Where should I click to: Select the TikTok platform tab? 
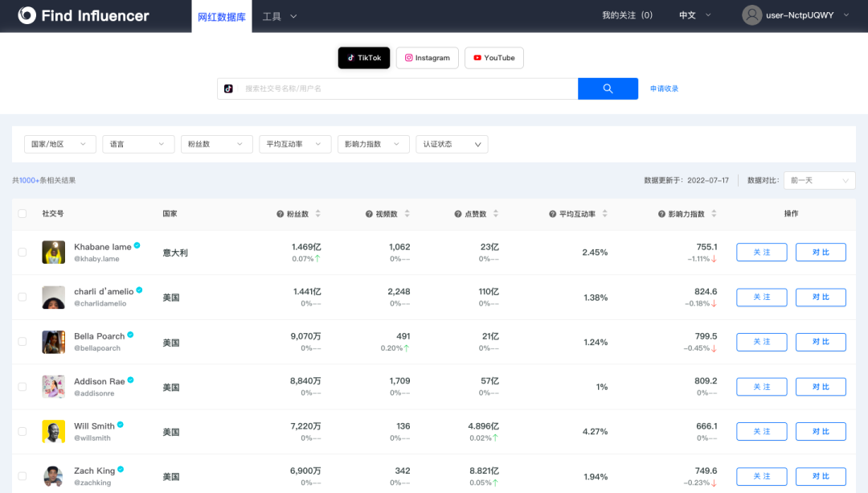pos(364,58)
